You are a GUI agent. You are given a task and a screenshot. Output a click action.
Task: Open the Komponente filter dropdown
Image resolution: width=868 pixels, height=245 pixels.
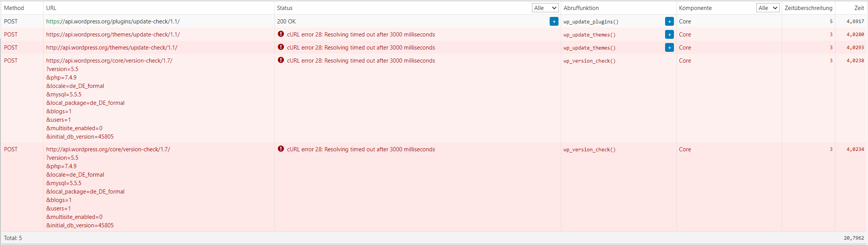click(768, 8)
